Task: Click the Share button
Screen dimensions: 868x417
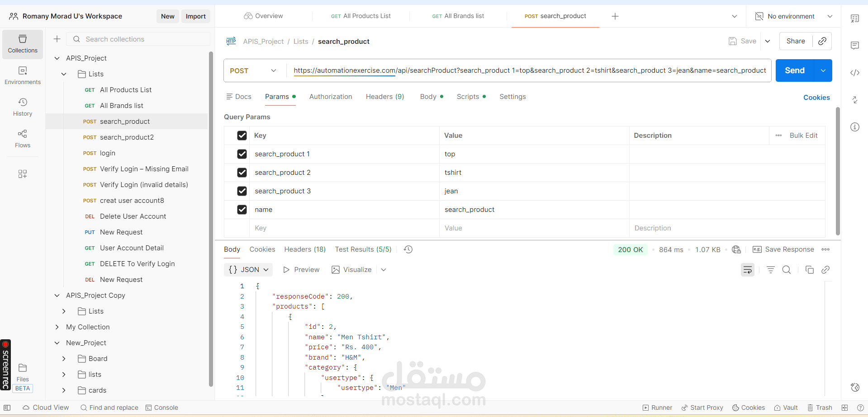Action: coord(796,41)
